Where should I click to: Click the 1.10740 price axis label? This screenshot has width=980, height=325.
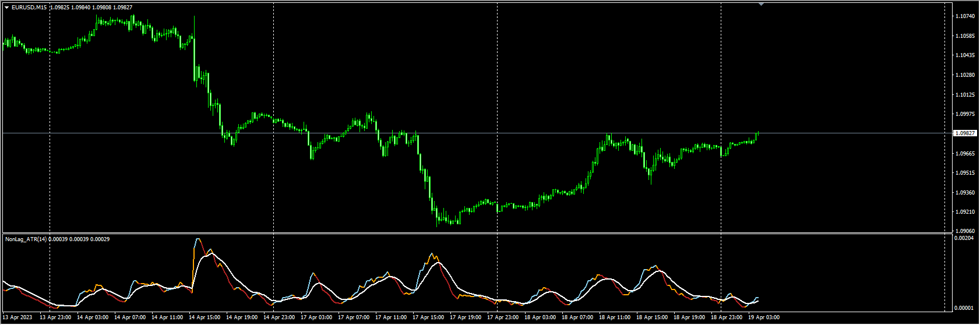(x=965, y=16)
